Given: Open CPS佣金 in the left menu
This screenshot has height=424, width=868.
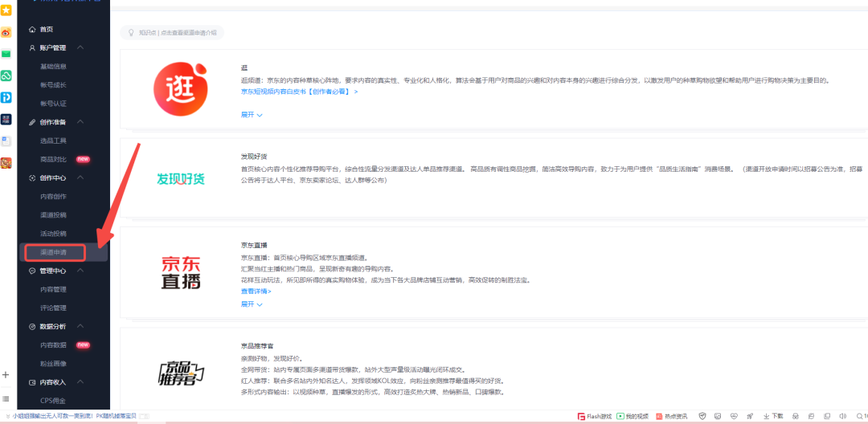Looking at the screenshot, I should tap(53, 400).
